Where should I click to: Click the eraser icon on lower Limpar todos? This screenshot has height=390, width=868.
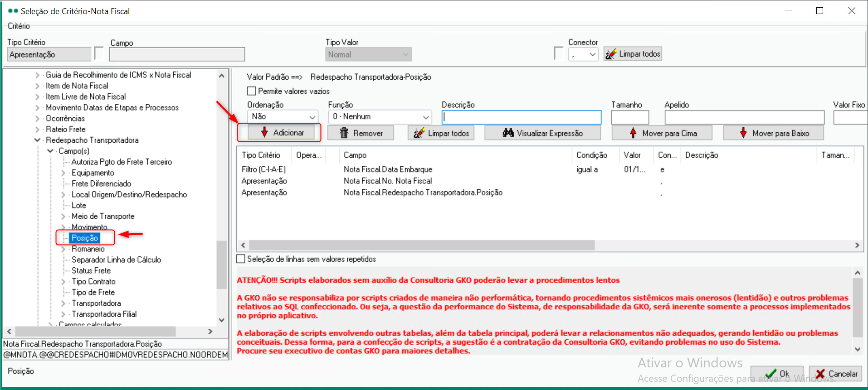(419, 133)
